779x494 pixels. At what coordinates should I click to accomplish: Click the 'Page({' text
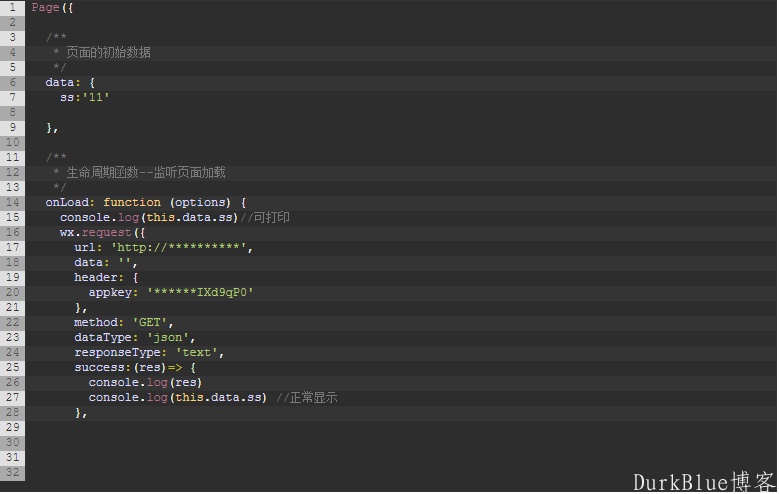52,7
